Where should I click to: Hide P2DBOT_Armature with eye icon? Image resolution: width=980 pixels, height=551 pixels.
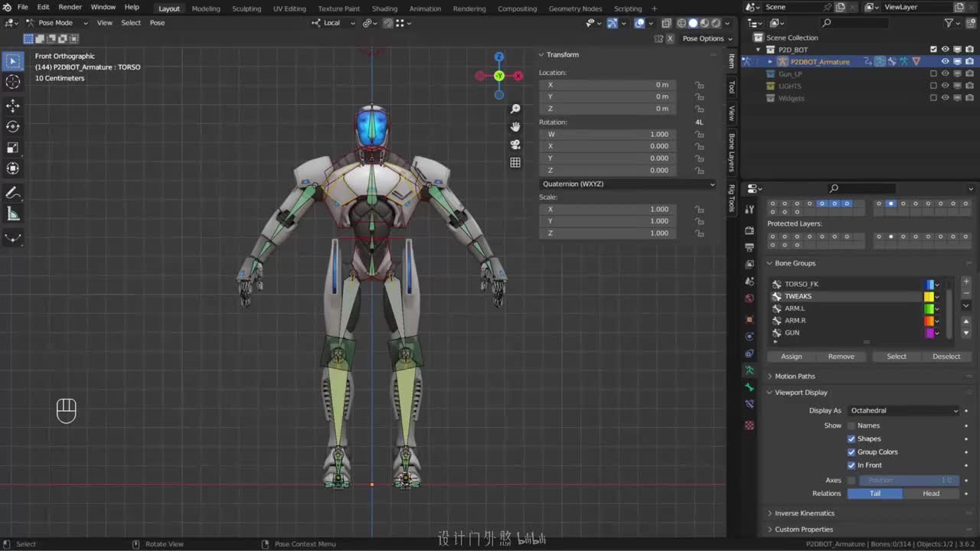[x=945, y=61]
